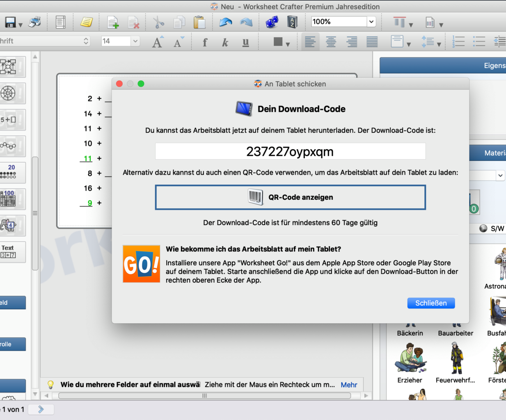The width and height of the screenshot is (506, 420).
Task: Expand the save icon dropdown arrow
Action: pos(21,25)
